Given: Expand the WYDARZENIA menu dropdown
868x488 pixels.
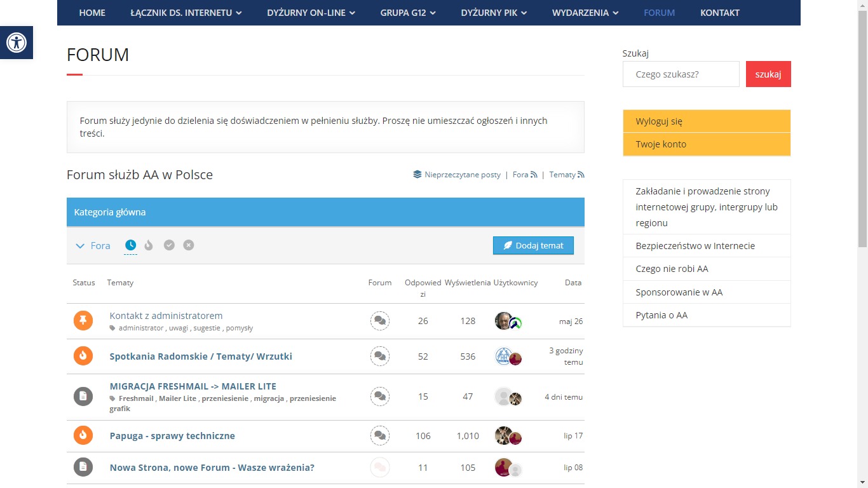Looking at the screenshot, I should click(584, 12).
